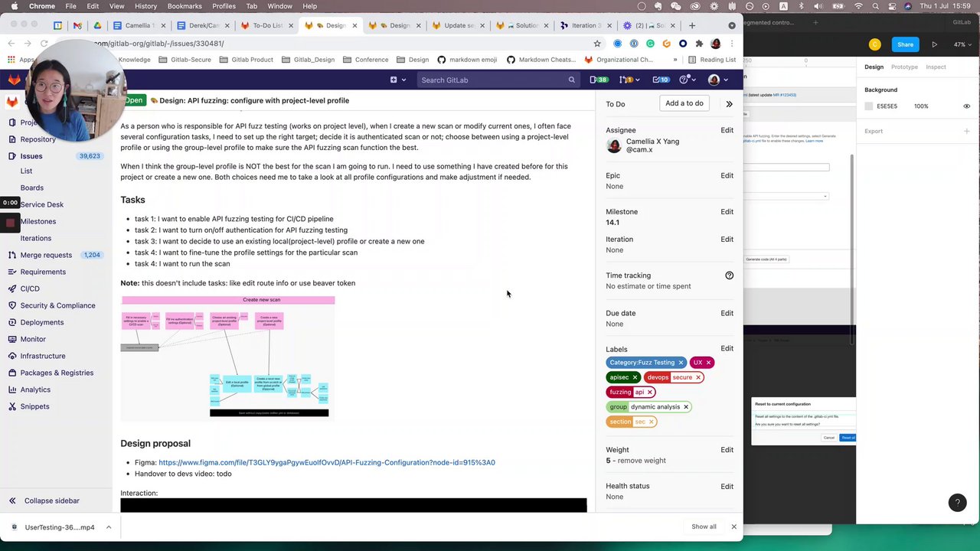The width and height of the screenshot is (980, 551).
Task: Click the GitLab logo in top navigation
Action: pyautogui.click(x=15, y=80)
